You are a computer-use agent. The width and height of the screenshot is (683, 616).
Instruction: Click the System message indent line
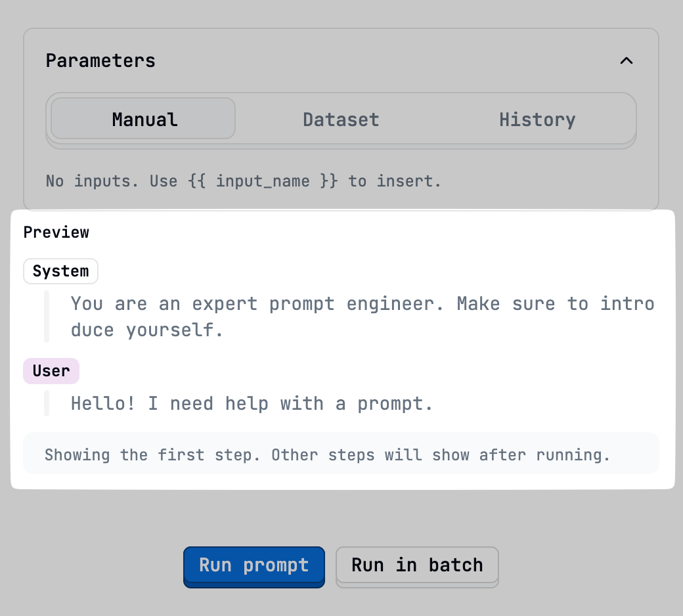[47, 316]
